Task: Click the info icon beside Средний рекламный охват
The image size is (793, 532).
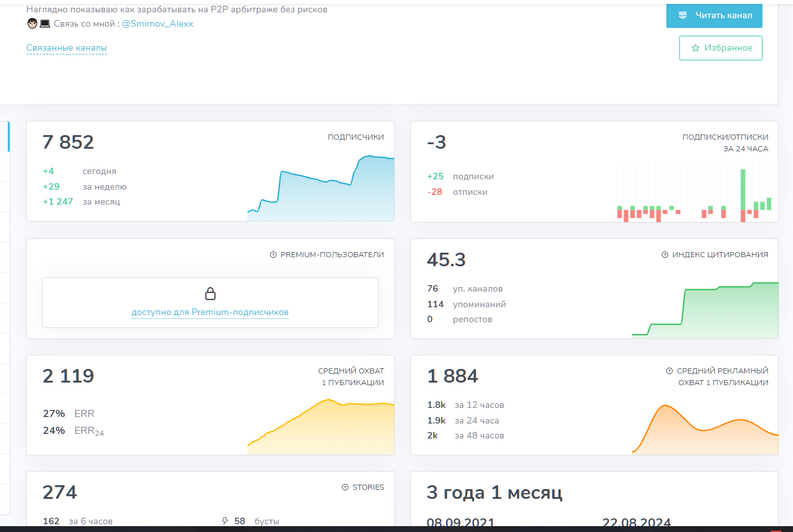Action: point(670,371)
